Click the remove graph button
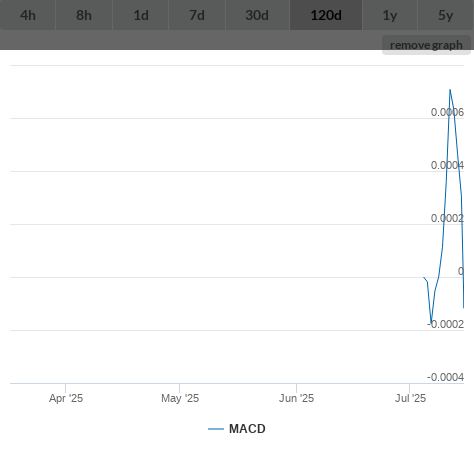The width and height of the screenshot is (474, 455). 426,45
